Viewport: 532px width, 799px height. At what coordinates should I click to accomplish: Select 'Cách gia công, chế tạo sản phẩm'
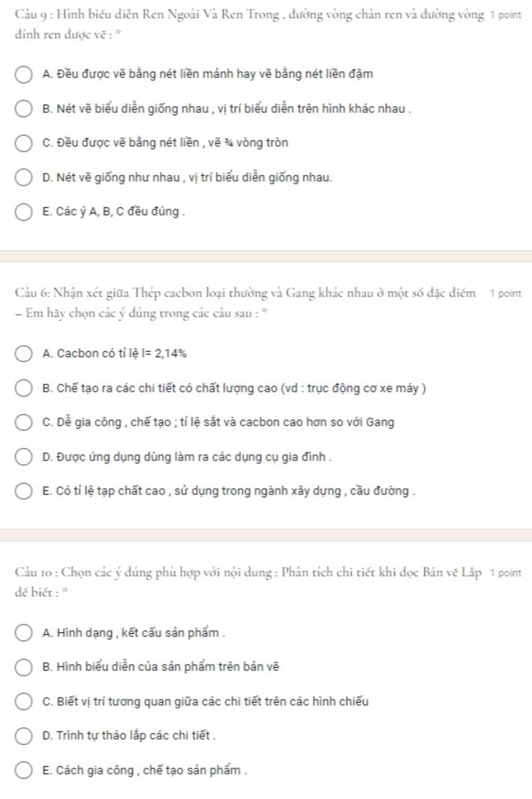click(23, 770)
